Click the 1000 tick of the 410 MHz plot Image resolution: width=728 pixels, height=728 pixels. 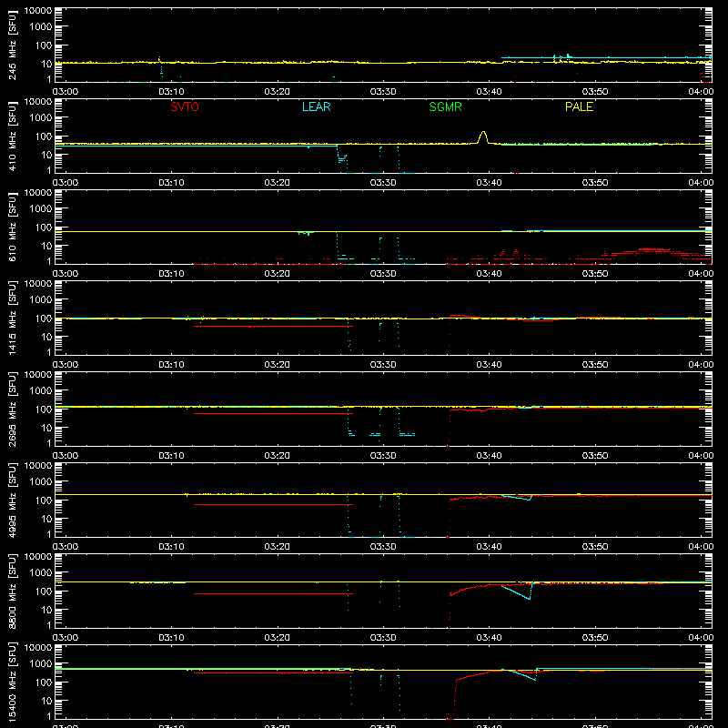click(41, 118)
